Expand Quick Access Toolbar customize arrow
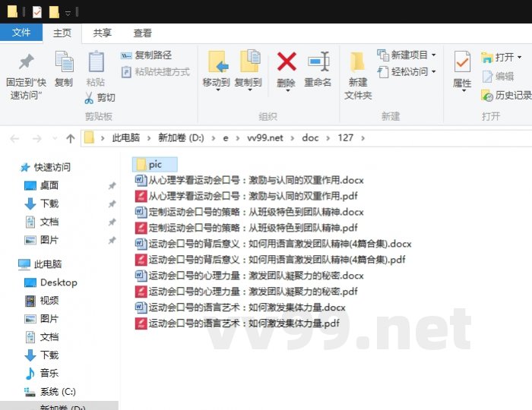 tap(68, 13)
